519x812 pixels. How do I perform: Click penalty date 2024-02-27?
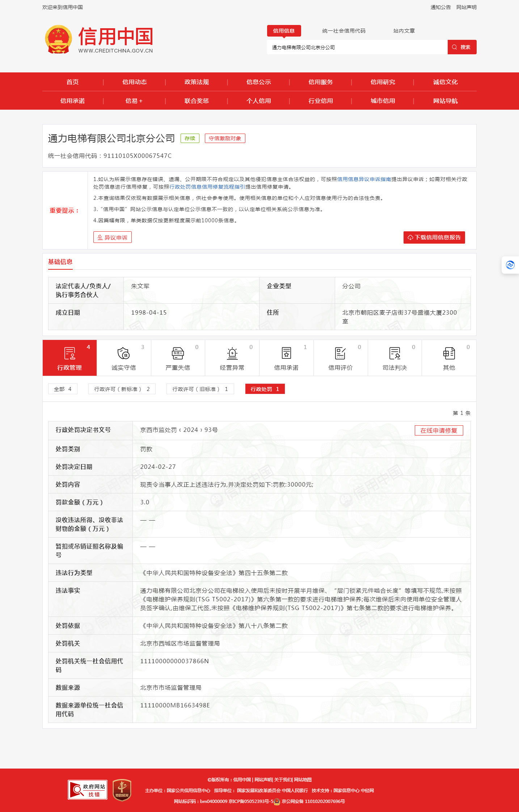(x=158, y=467)
